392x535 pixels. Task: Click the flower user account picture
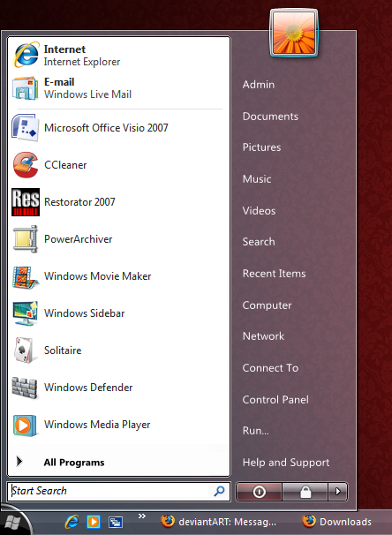click(x=294, y=33)
